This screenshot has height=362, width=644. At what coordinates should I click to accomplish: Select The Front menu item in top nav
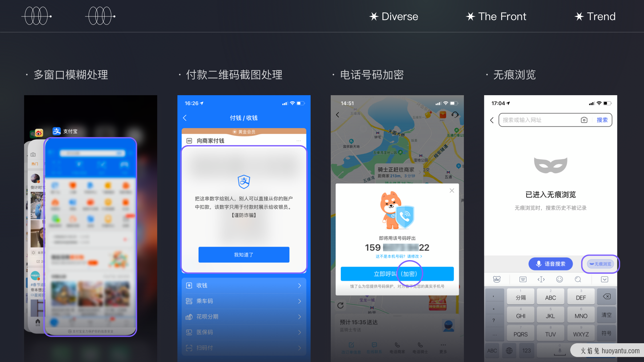click(x=496, y=16)
